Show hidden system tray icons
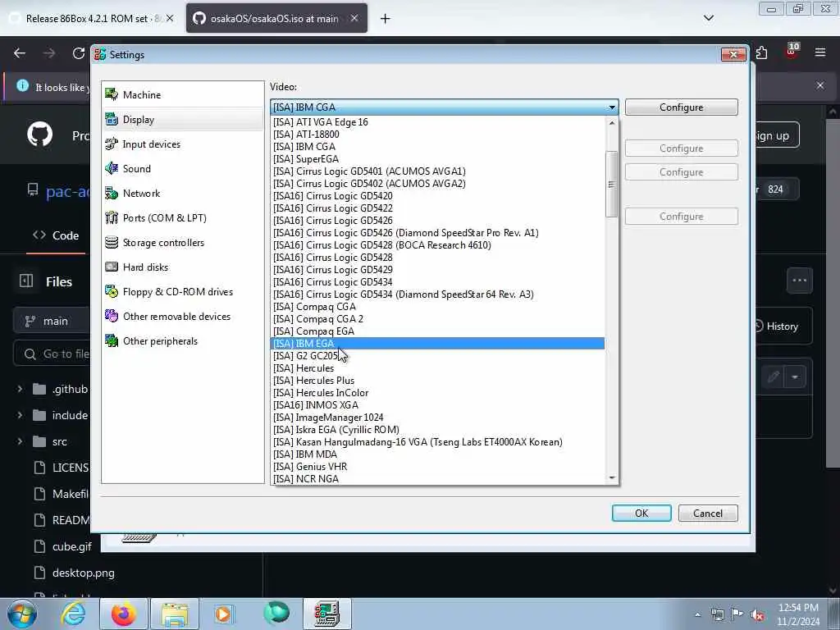This screenshot has width=840, height=630. (697, 615)
